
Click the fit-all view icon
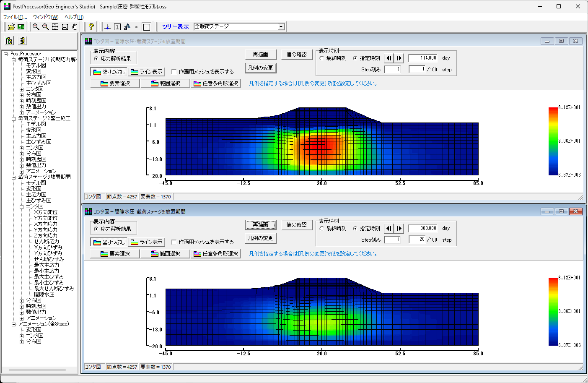[x=55, y=27]
